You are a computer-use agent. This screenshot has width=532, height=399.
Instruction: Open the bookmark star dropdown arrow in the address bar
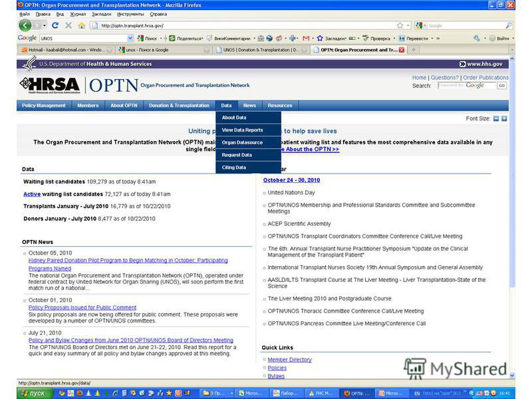(408, 25)
